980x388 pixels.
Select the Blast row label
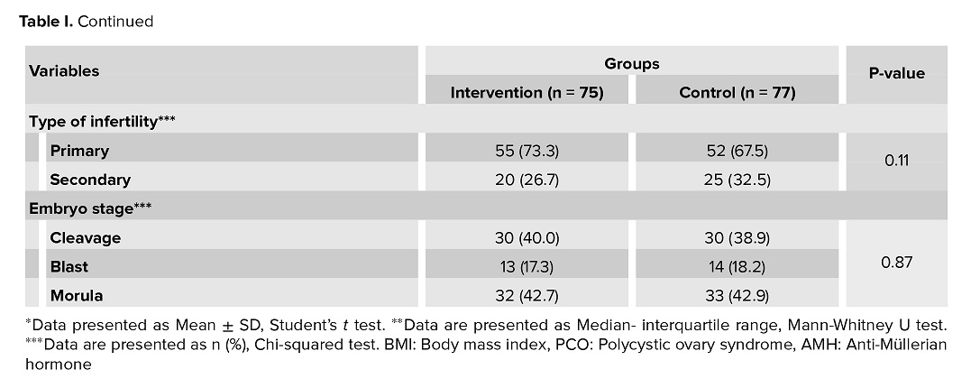(x=69, y=267)
